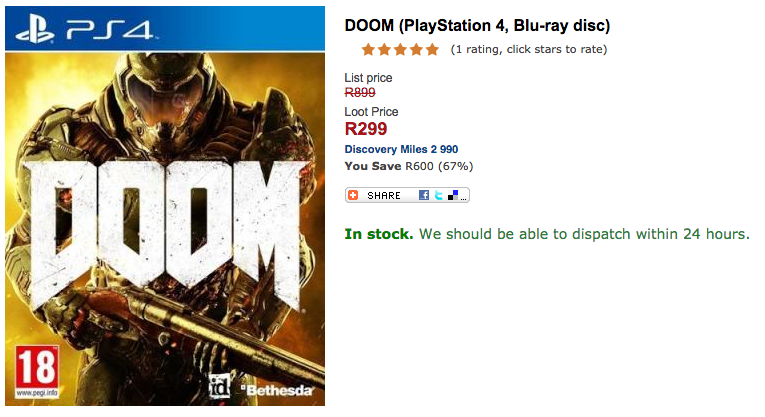765x417 pixels.
Task: Expand more share options ellipsis
Action: [x=463, y=198]
